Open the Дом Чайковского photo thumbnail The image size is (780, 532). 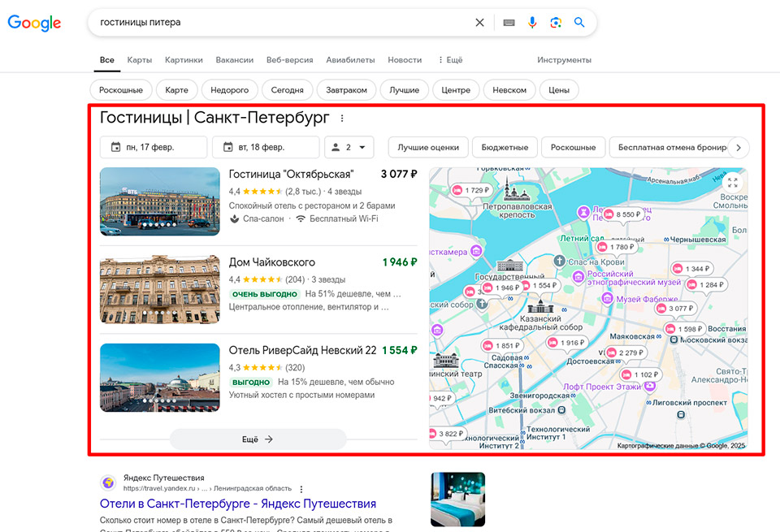[160, 289]
